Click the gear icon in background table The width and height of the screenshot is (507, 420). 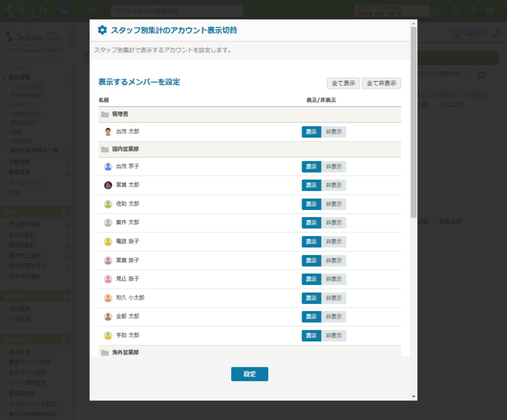[x=482, y=75]
